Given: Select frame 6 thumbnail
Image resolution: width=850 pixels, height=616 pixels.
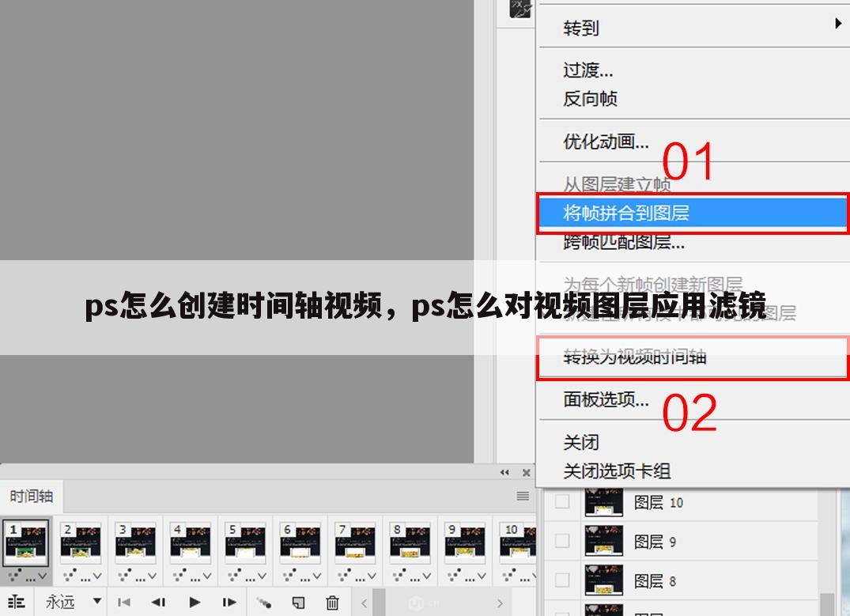Looking at the screenshot, I should (300, 542).
